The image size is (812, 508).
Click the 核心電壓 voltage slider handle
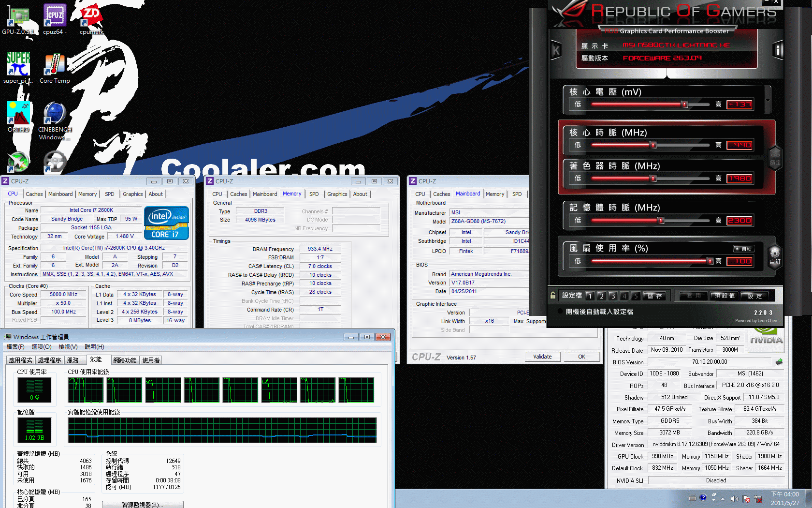coord(684,104)
